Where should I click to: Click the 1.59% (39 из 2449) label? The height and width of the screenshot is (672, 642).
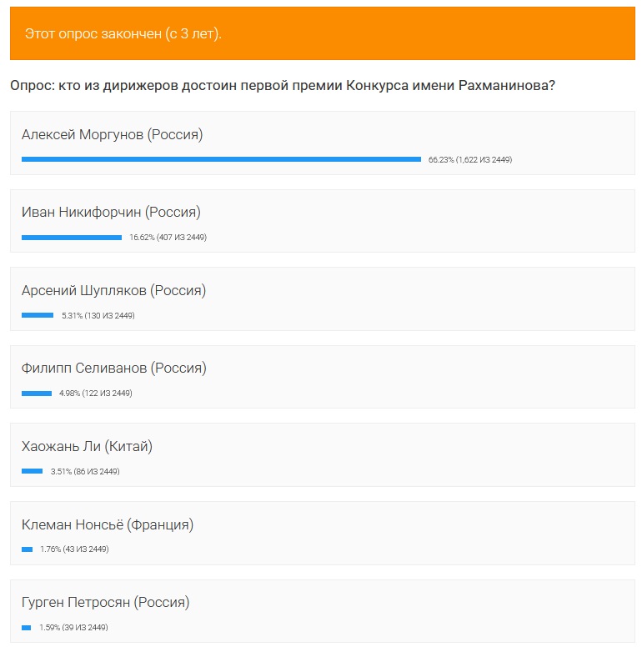[x=73, y=628]
